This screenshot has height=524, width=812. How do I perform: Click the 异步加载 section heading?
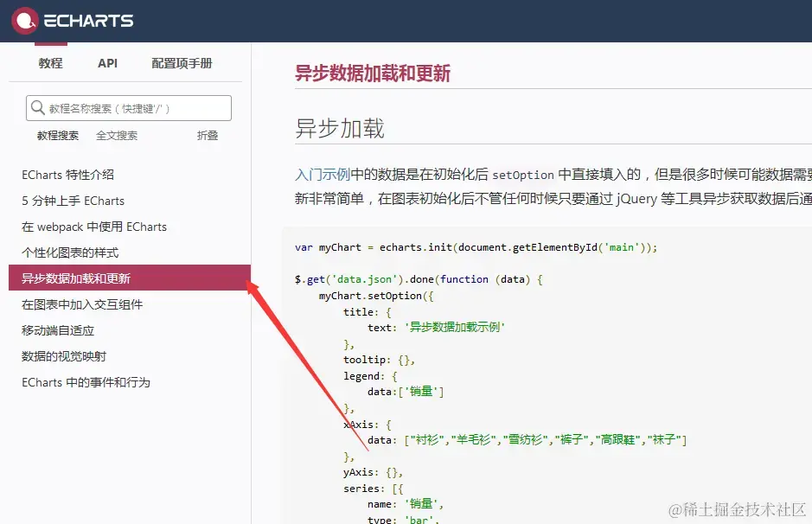(x=340, y=128)
